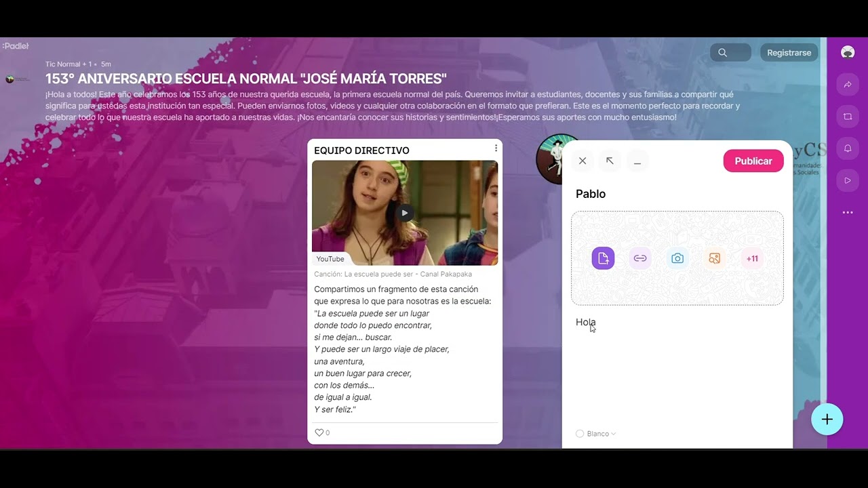Close the post composer with X

click(583, 161)
